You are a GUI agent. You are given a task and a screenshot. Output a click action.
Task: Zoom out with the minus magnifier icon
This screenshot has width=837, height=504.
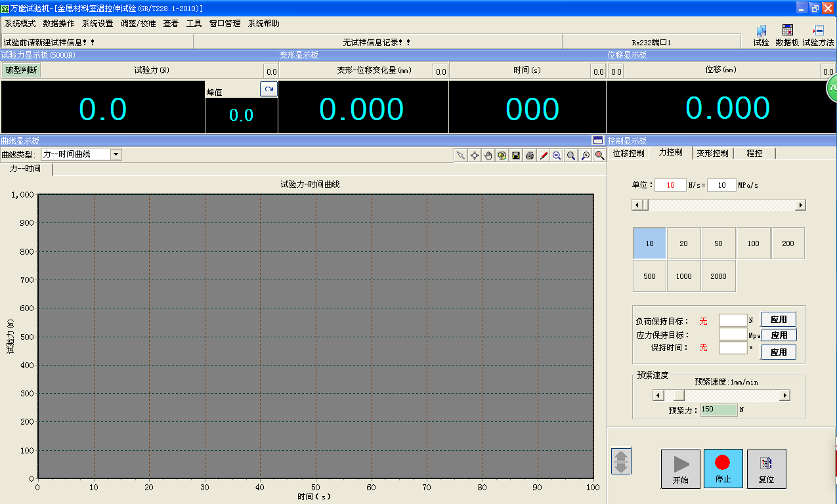point(557,156)
